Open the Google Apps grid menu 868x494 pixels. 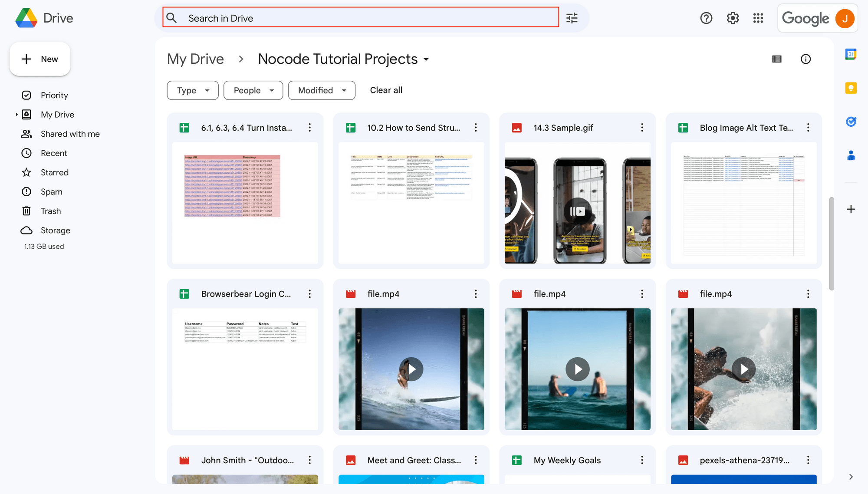[x=758, y=17]
